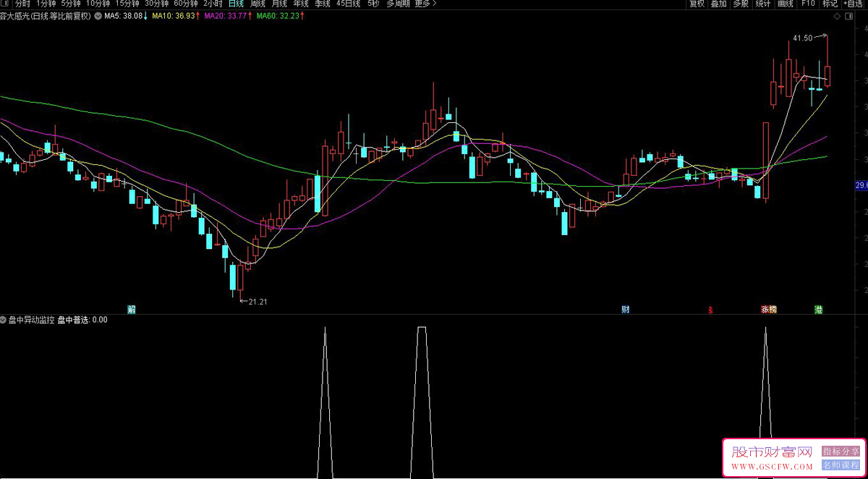Click the 财 financial event marker
The height and width of the screenshot is (479, 868).
(625, 310)
